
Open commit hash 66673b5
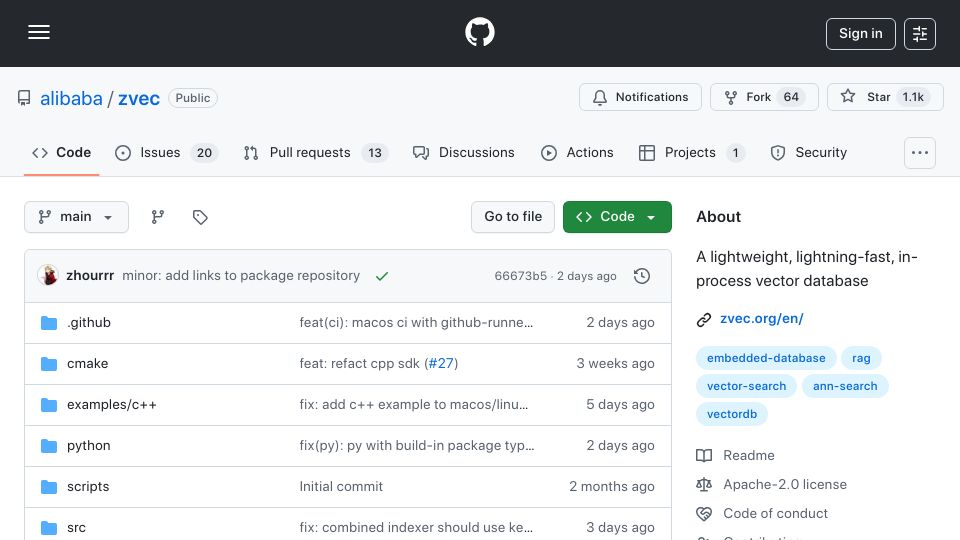tap(520, 276)
